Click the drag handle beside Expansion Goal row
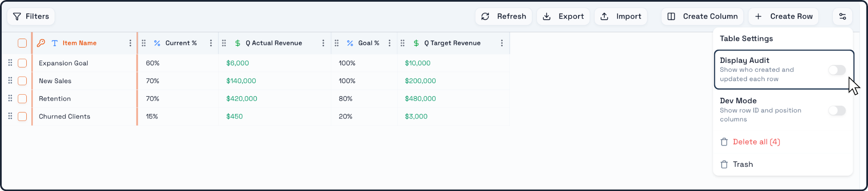 click(10, 63)
